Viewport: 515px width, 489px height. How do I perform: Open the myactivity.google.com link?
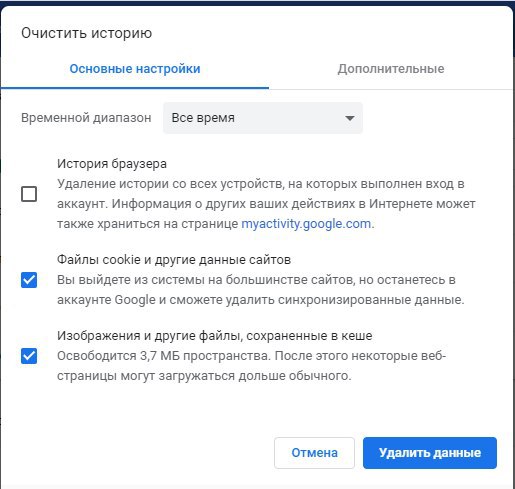click(306, 224)
